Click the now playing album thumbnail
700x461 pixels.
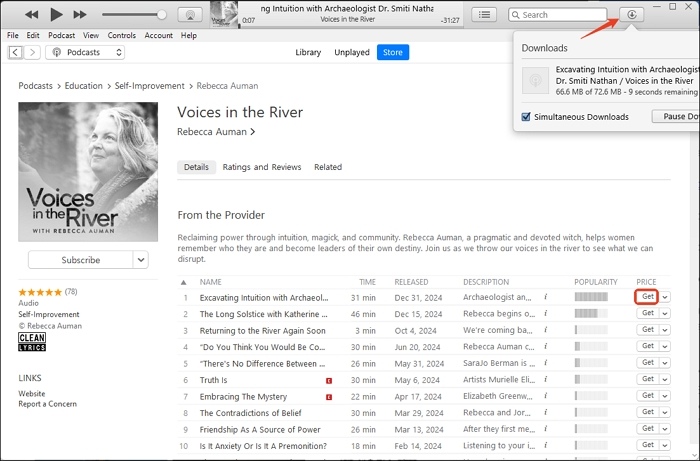(224, 14)
